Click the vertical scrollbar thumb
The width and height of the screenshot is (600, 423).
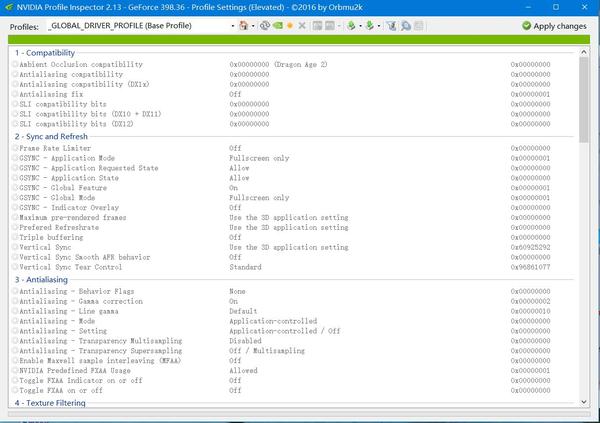coord(584,100)
